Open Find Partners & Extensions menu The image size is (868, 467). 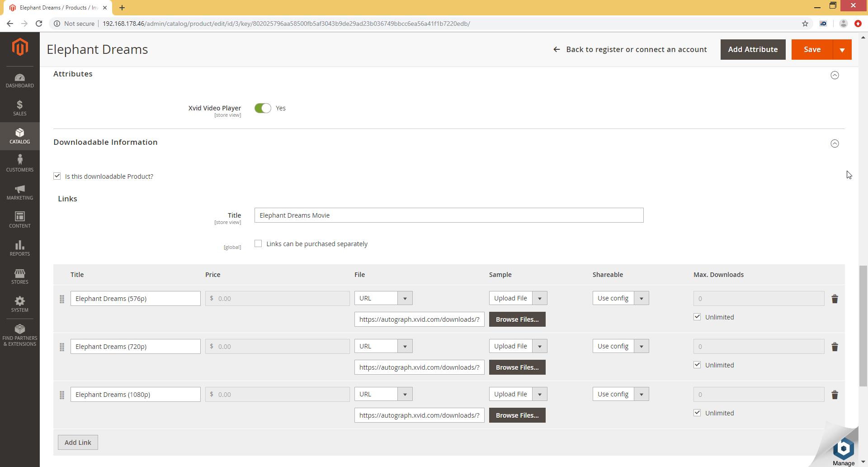pos(20,336)
